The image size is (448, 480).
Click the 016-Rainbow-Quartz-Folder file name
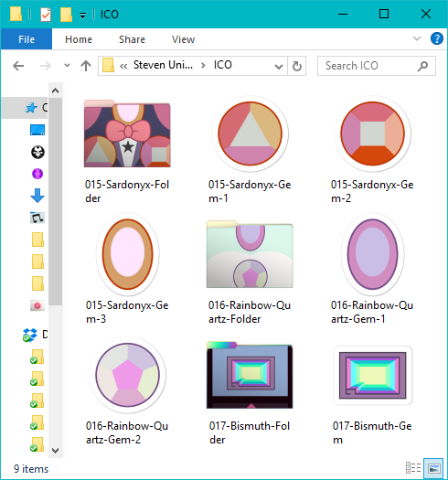click(250, 312)
